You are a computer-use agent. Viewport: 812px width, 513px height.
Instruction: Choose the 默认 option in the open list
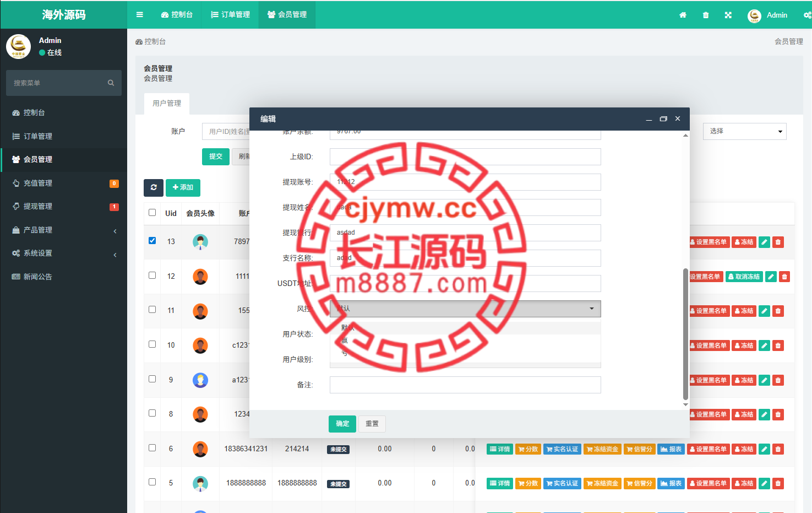coord(465,328)
